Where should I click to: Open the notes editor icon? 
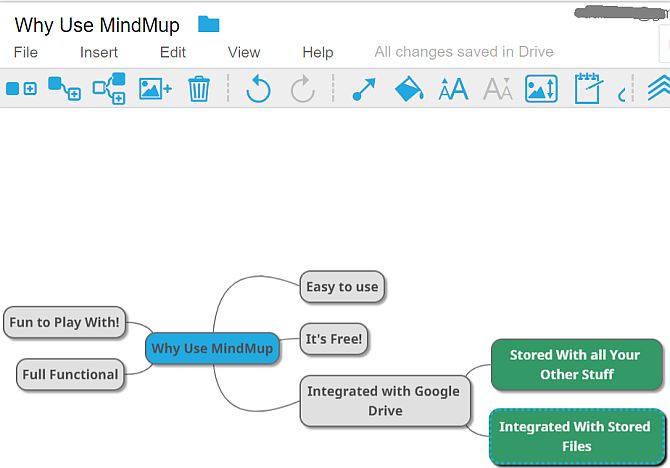click(588, 88)
